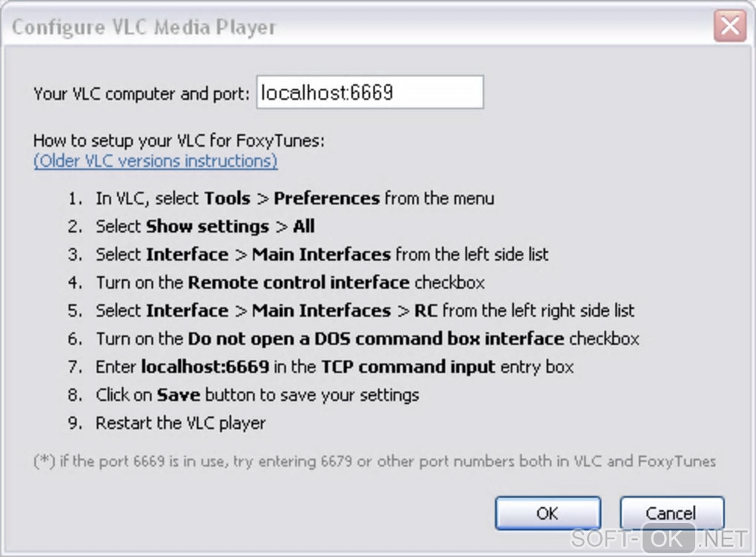Click step 5 mentioning Main Interfaces > RC
This screenshot has width=756, height=557.
pos(365,310)
